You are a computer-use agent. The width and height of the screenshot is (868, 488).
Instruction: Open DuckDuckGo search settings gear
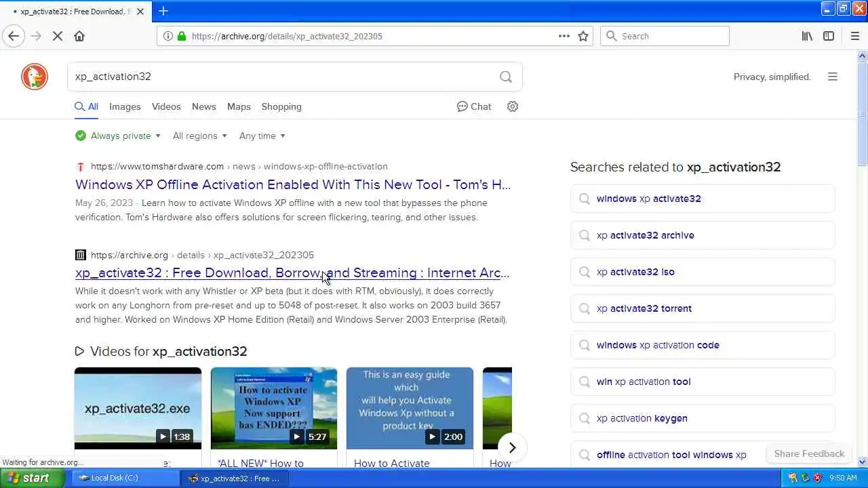coord(513,106)
